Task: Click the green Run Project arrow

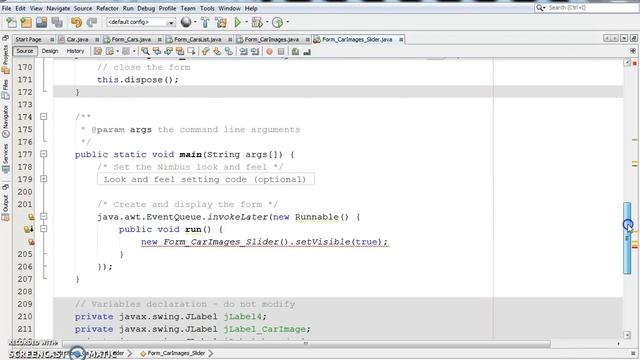Action: (x=238, y=22)
